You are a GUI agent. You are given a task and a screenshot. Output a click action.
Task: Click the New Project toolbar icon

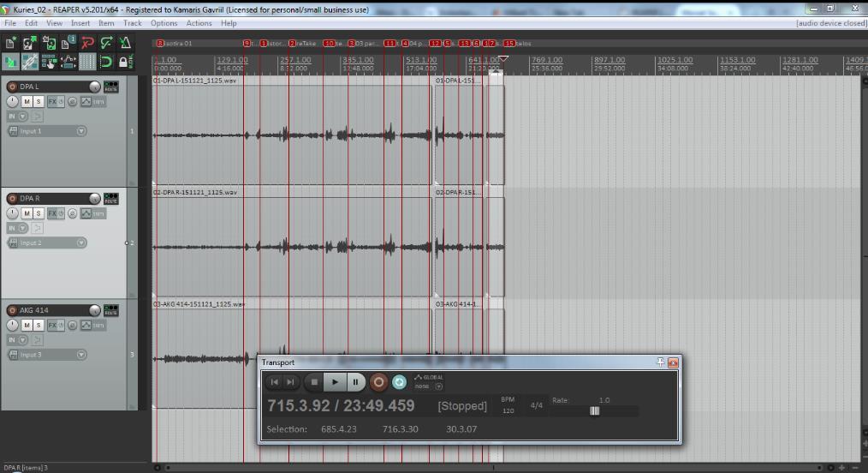coord(10,43)
